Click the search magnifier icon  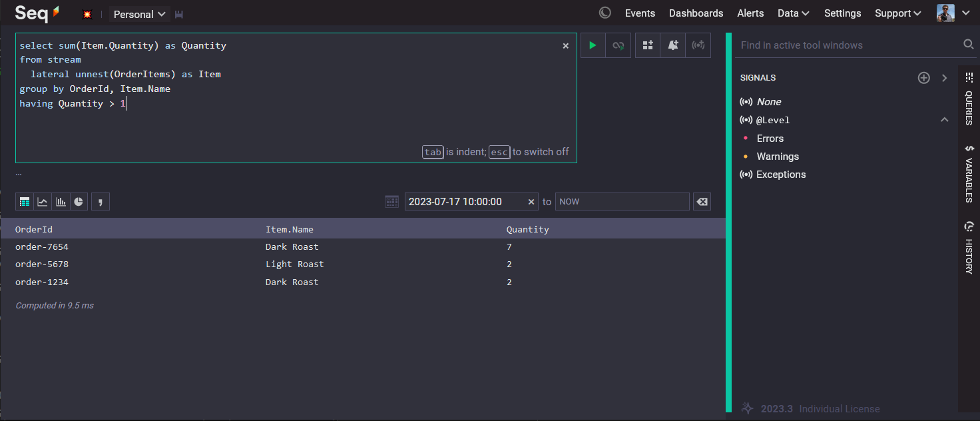[969, 44]
